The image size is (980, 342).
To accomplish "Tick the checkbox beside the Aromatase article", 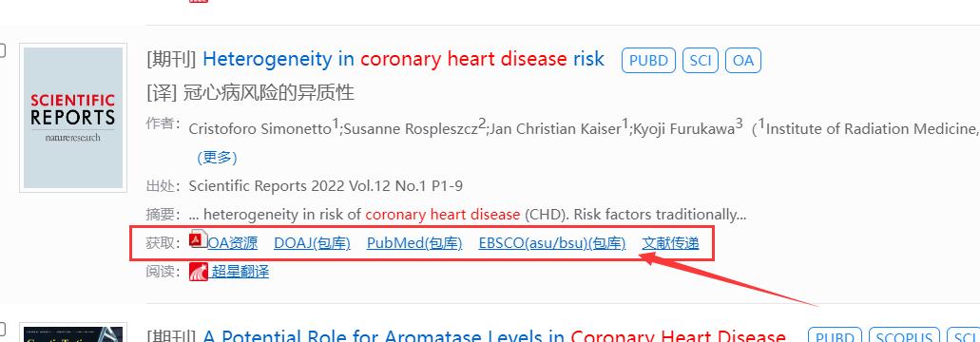I will (2, 330).
